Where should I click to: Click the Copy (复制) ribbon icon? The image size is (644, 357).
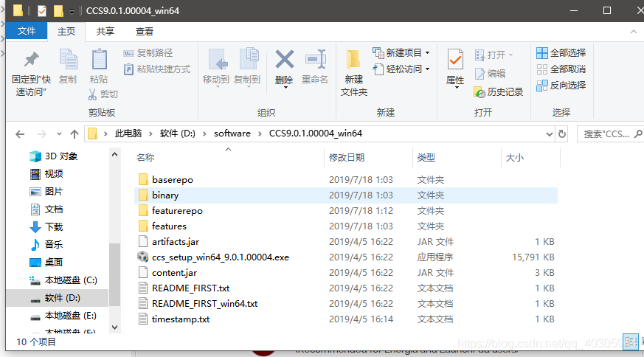[68, 60]
